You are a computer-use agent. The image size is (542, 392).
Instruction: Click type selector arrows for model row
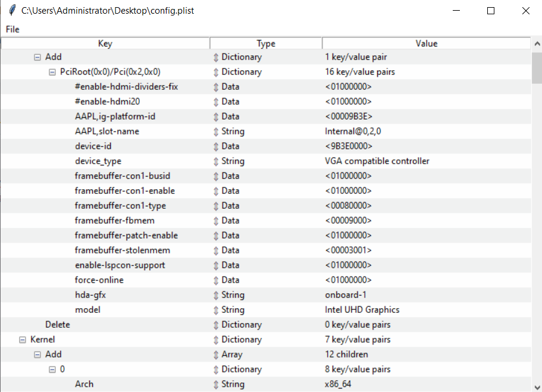click(x=216, y=310)
